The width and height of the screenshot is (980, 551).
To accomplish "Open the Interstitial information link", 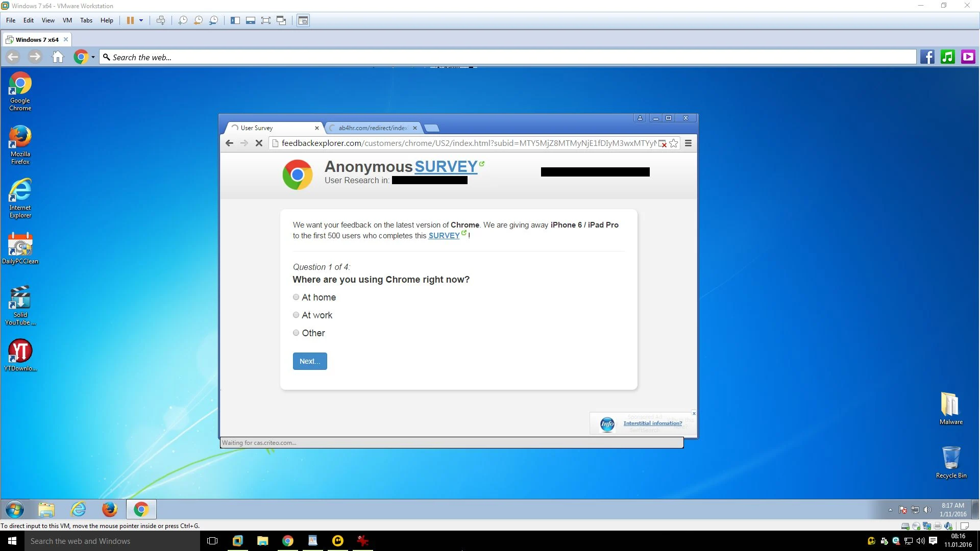I will point(652,423).
